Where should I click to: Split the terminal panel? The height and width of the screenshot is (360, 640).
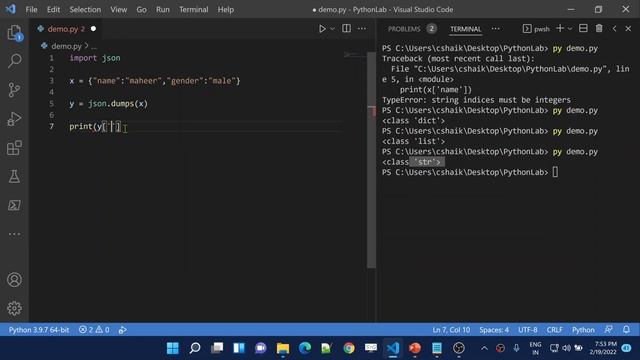tap(583, 28)
